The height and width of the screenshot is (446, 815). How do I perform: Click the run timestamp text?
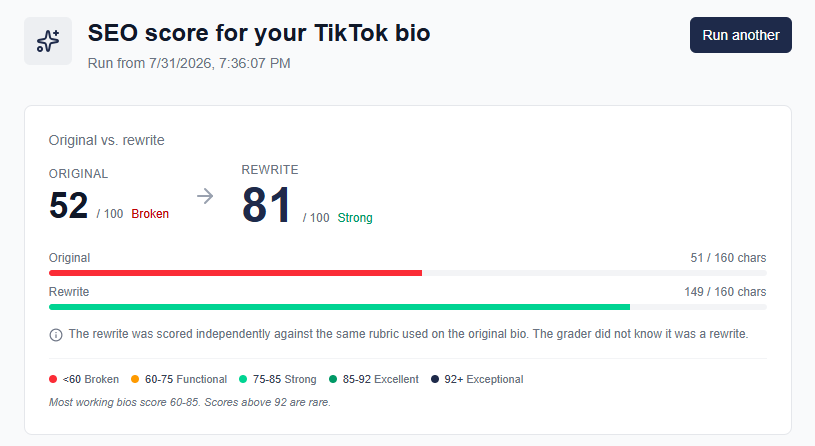pyautogui.click(x=189, y=63)
